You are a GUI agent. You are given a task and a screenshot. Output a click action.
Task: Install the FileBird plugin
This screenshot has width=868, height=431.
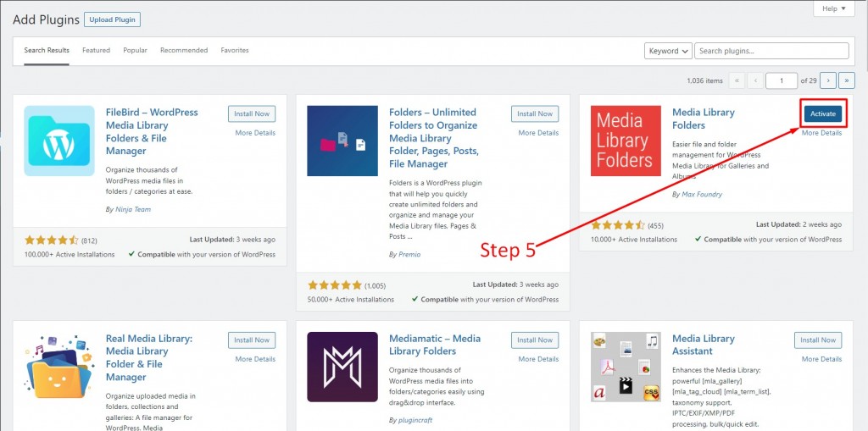point(252,114)
